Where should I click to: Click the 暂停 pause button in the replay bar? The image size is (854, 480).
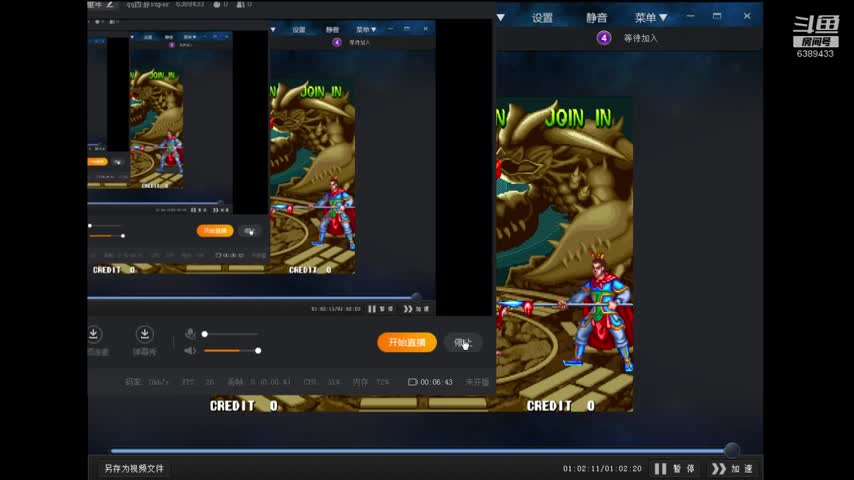click(x=674, y=469)
